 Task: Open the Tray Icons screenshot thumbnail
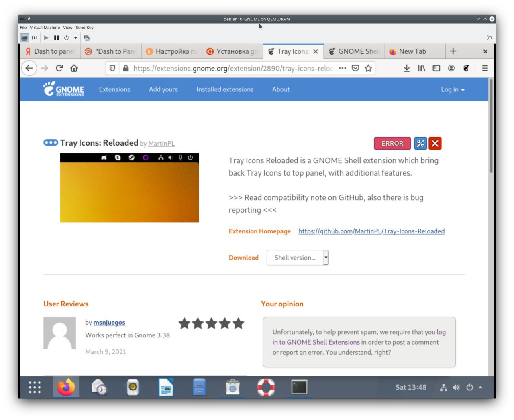click(129, 188)
